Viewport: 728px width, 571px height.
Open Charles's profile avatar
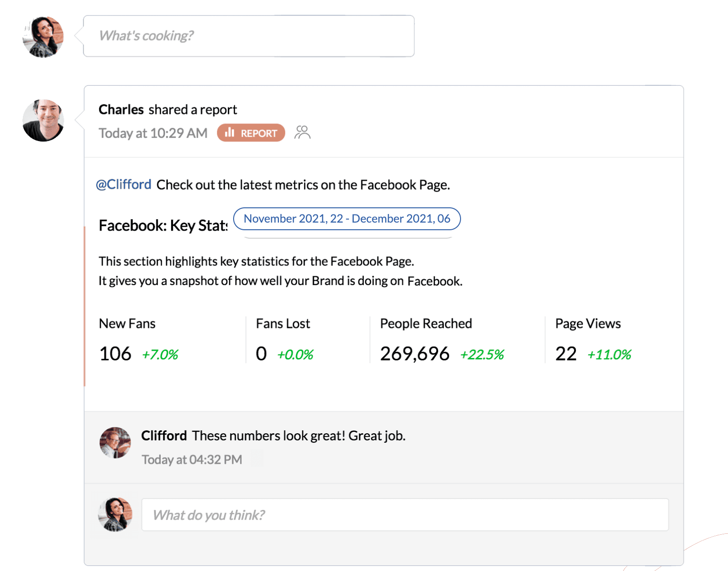[43, 121]
